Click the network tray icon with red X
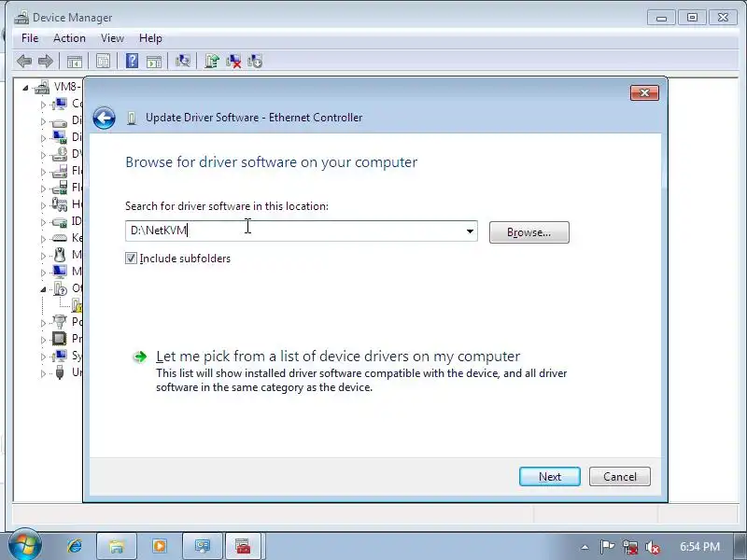Image resolution: width=747 pixels, height=560 pixels. [630, 547]
